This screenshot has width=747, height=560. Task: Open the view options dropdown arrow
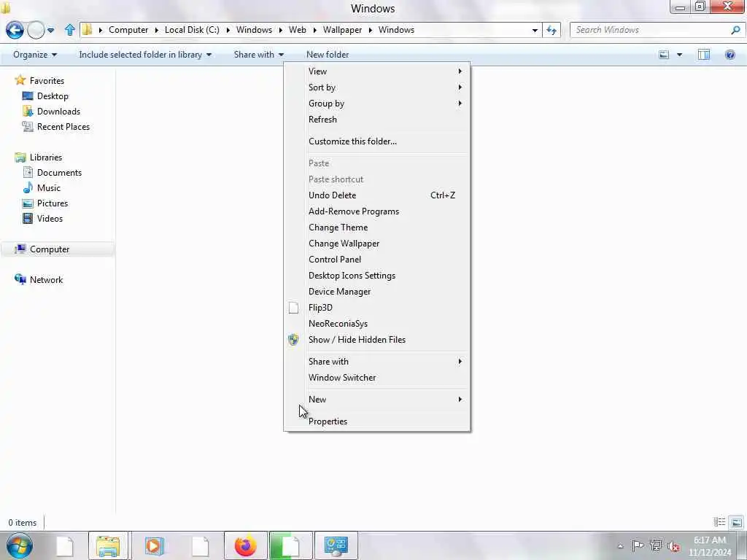pos(679,55)
